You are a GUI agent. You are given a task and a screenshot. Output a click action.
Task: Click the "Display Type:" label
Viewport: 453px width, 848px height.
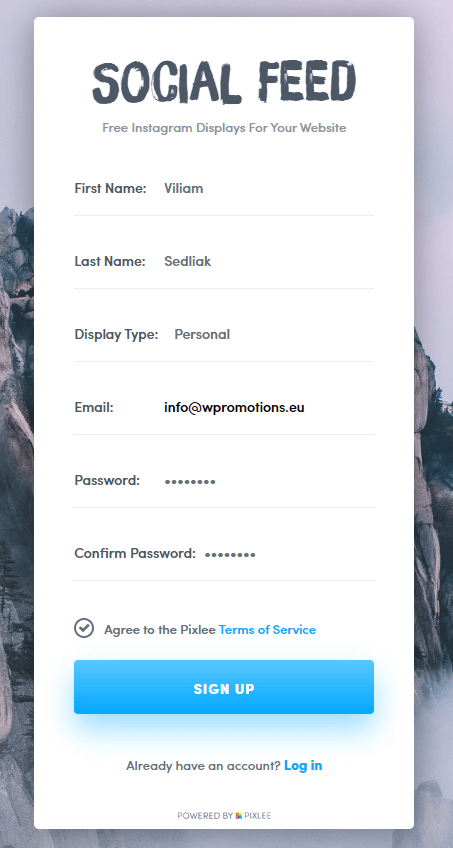point(116,334)
